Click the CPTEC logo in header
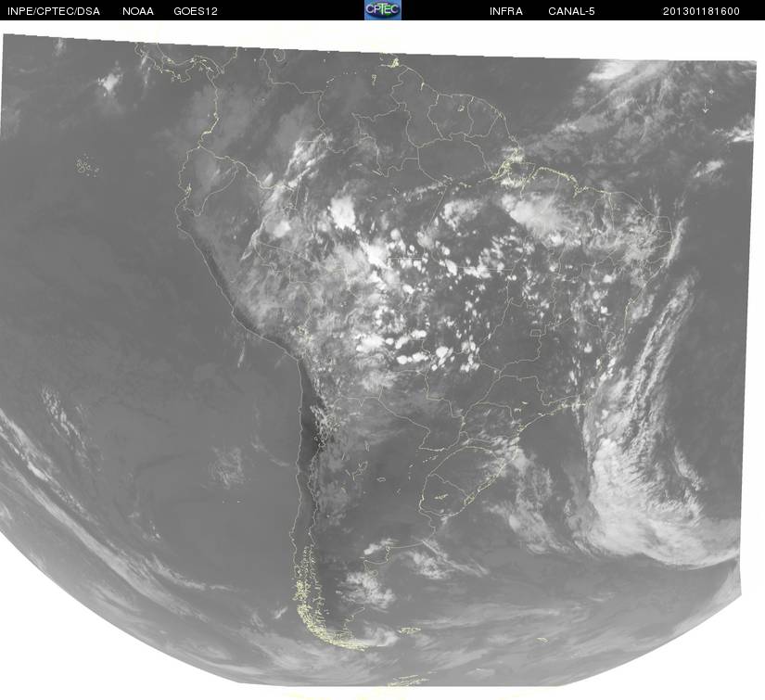The height and width of the screenshot is (700, 765). click(x=382, y=10)
